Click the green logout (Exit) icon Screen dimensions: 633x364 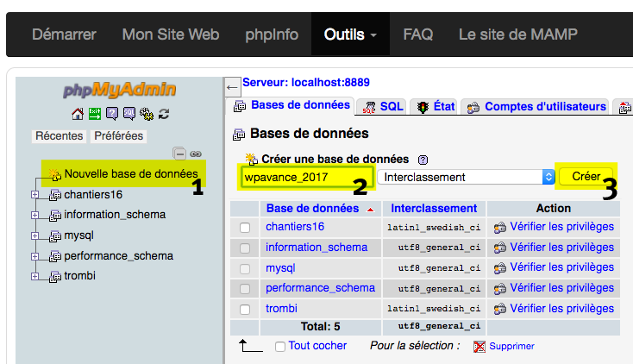click(x=95, y=114)
